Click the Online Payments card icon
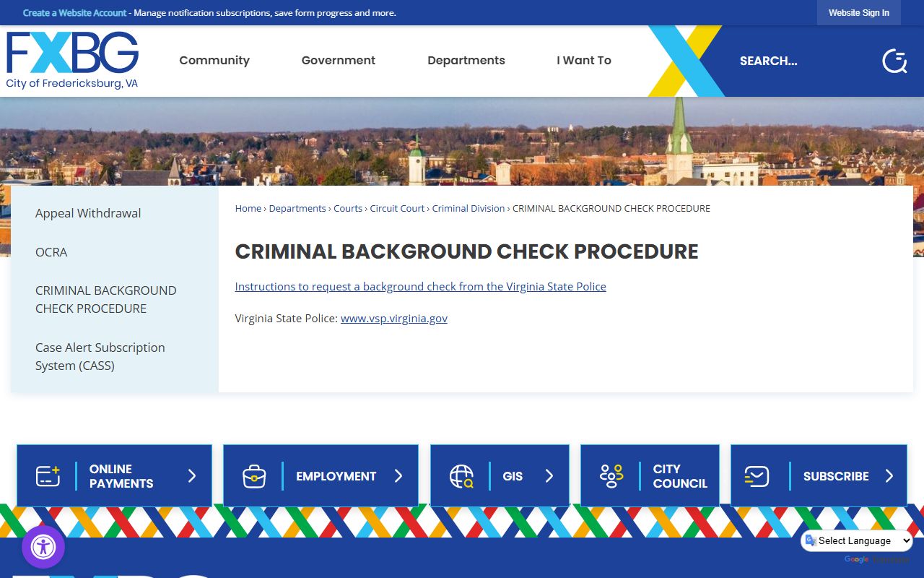The height and width of the screenshot is (578, 924). [48, 476]
